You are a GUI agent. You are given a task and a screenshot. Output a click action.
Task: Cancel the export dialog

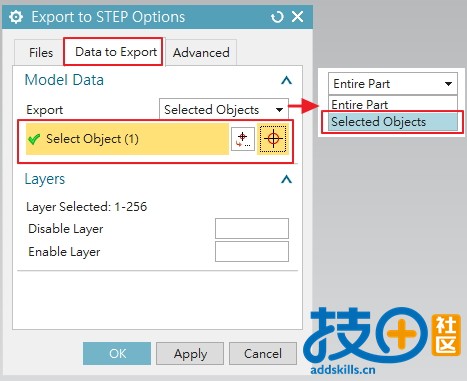pos(263,353)
